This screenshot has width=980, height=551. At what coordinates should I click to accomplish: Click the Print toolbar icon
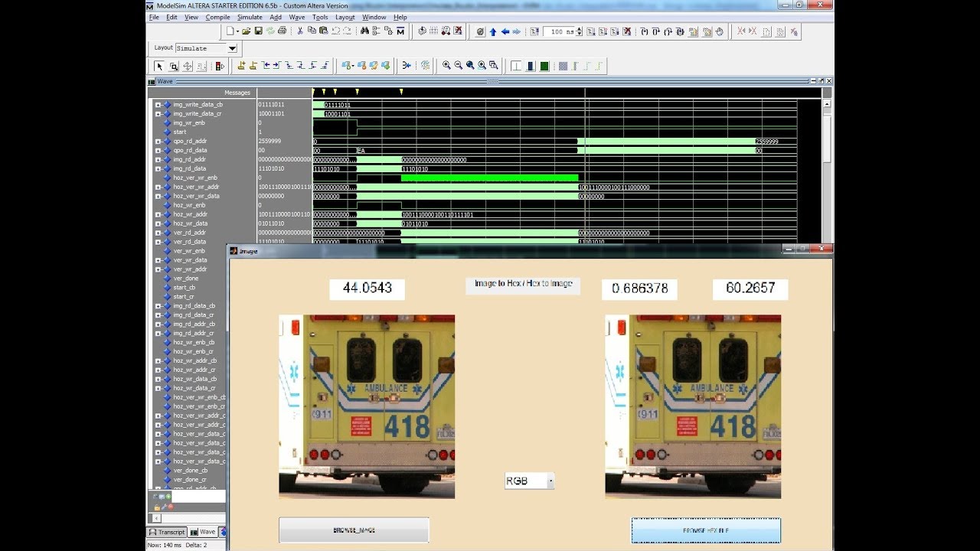[x=282, y=31]
